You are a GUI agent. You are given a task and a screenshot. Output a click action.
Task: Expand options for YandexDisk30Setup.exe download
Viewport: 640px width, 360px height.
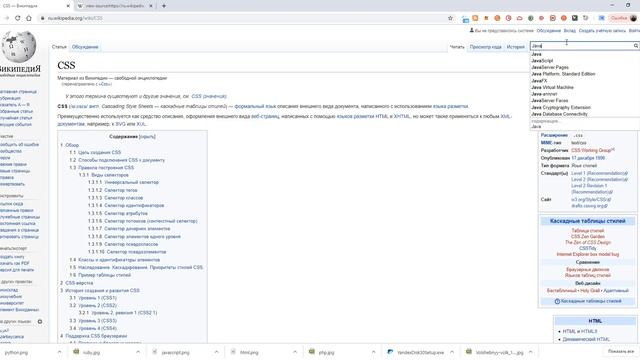pos(452,352)
